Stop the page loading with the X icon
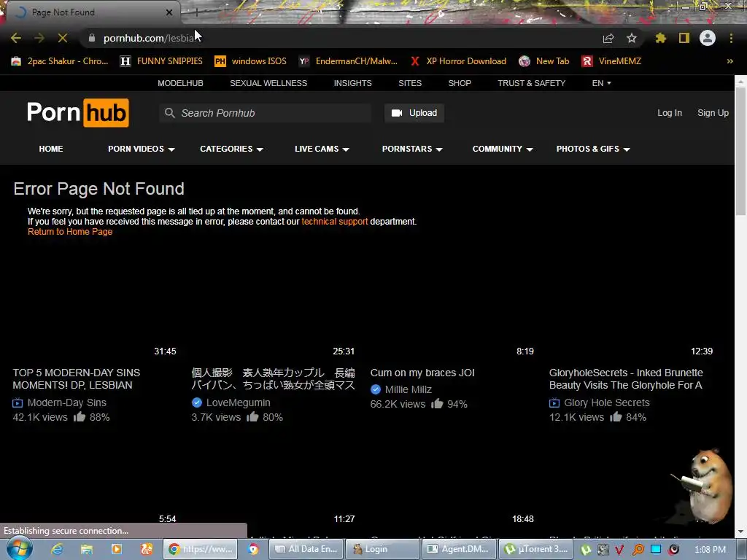 (63, 38)
